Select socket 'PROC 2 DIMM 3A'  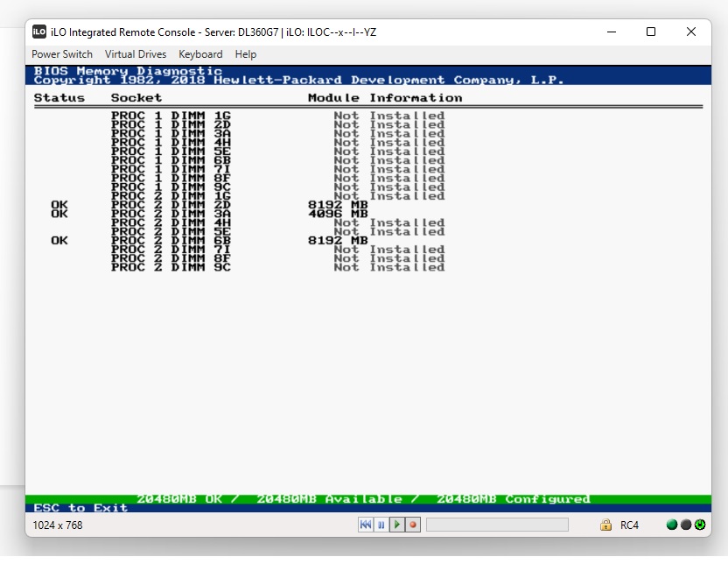[x=171, y=214]
